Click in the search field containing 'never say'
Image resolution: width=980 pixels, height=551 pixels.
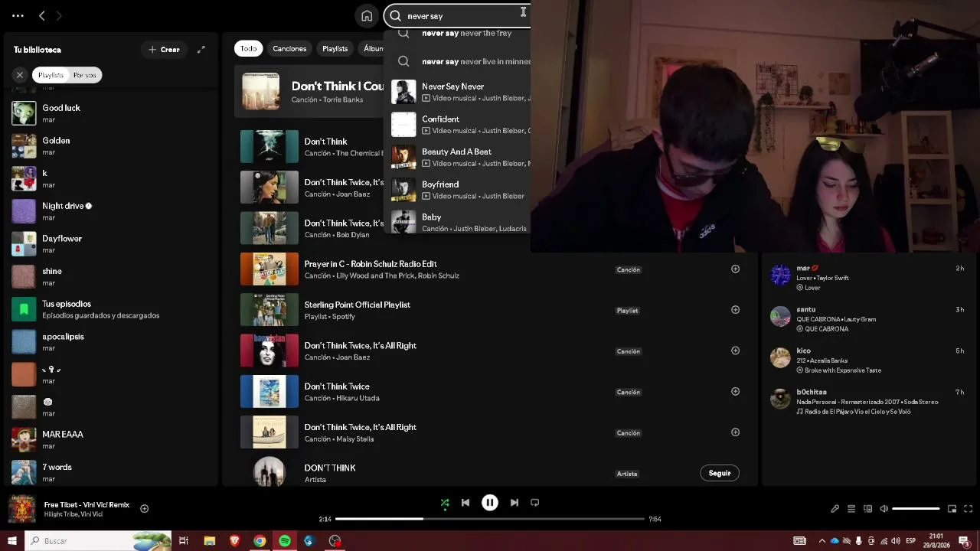(x=458, y=16)
